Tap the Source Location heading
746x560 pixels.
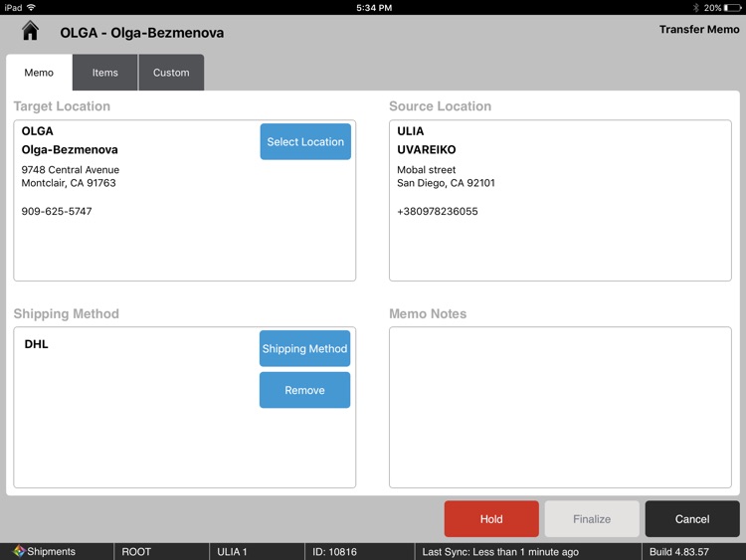tap(440, 106)
